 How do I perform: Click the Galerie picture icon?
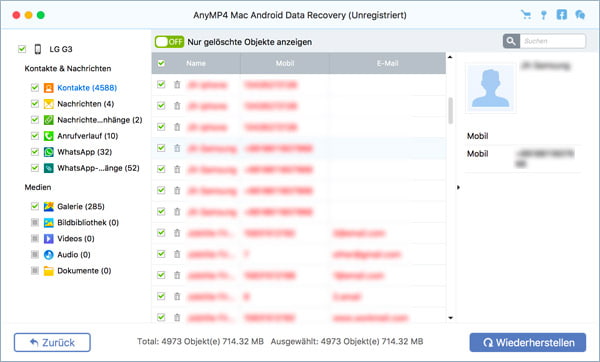[x=49, y=206]
